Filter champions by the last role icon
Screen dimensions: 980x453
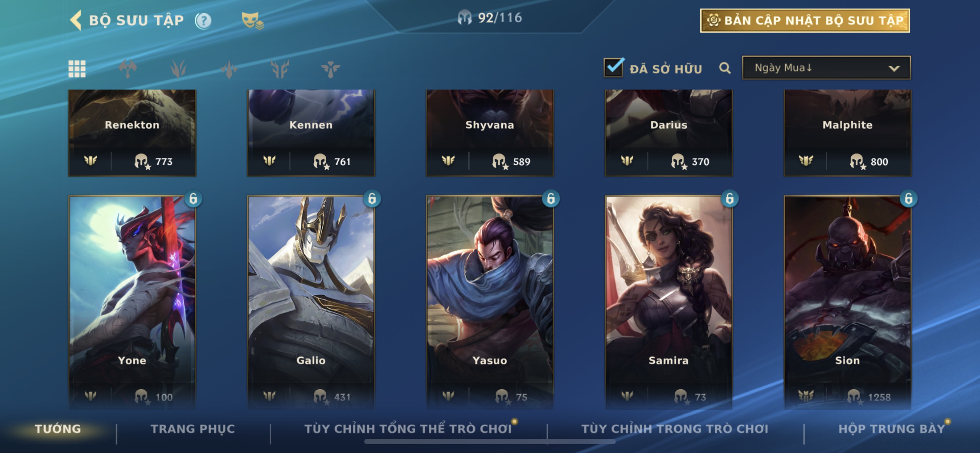pos(330,69)
